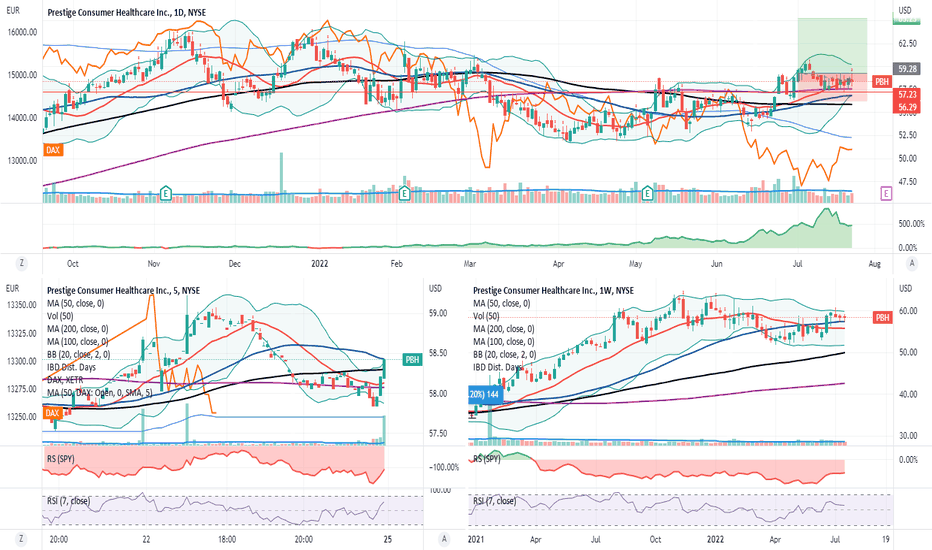Viewport: 932px width, 550px height.
Task: Click the red PBH price tag on the daily chart
Action: click(881, 81)
